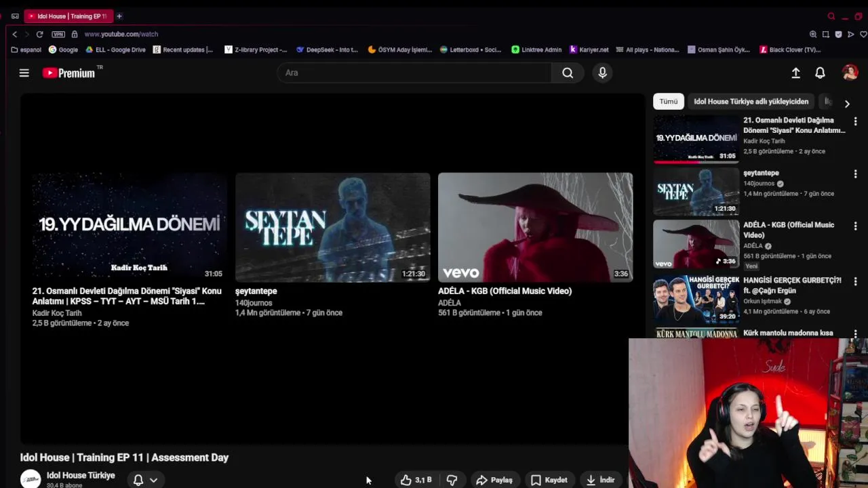
Task: Open DeepSeek bookmark
Action: (x=327, y=49)
